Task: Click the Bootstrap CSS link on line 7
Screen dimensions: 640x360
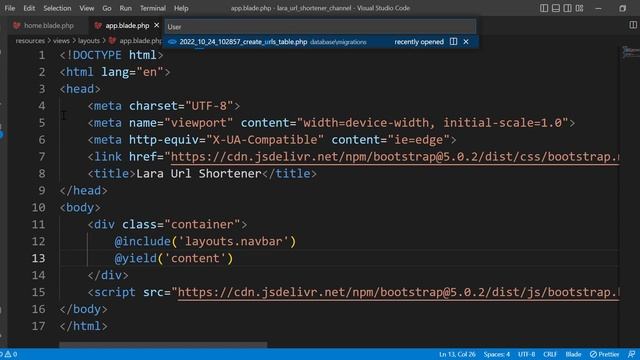Action: click(395, 157)
